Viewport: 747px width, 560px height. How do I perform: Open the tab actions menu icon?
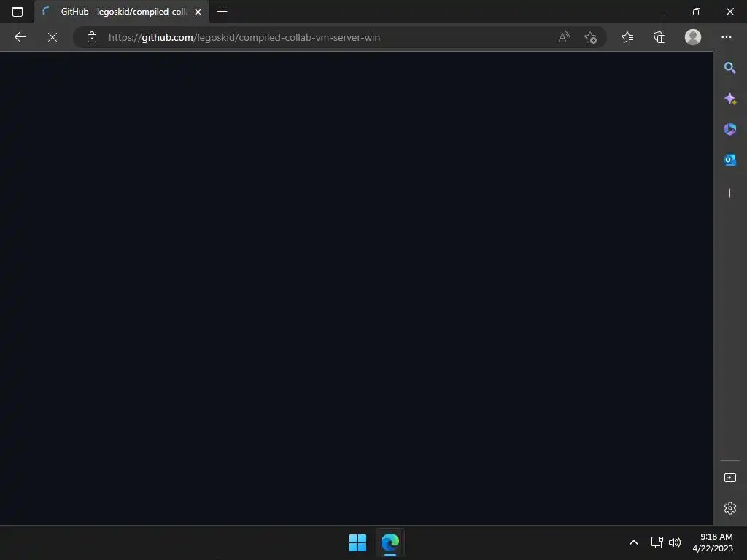click(18, 12)
